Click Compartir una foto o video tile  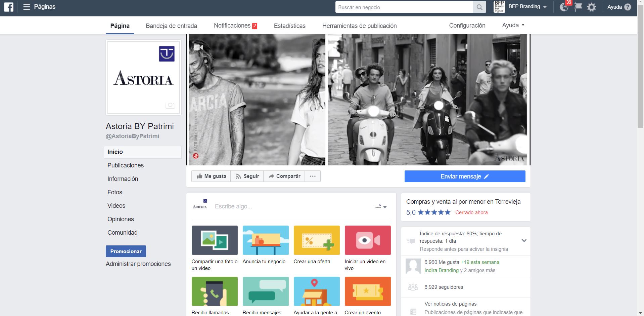[215, 240]
